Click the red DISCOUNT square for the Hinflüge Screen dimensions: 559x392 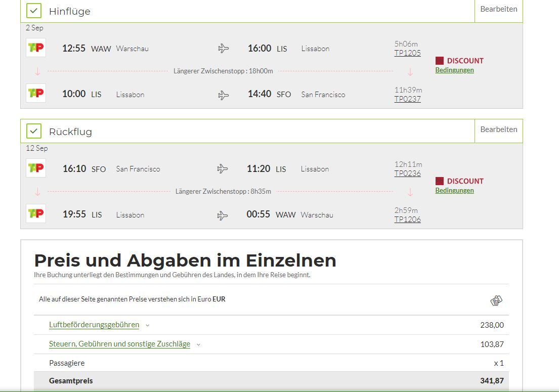[x=440, y=61]
